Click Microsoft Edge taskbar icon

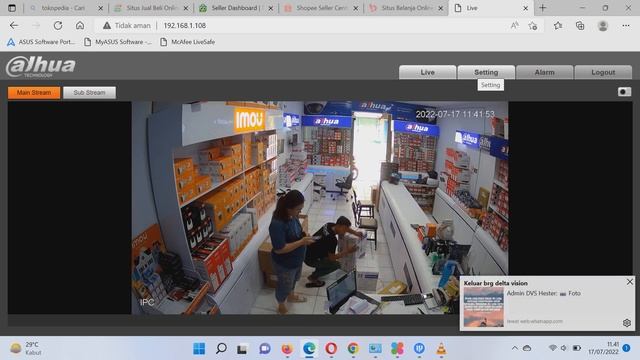coord(309,349)
